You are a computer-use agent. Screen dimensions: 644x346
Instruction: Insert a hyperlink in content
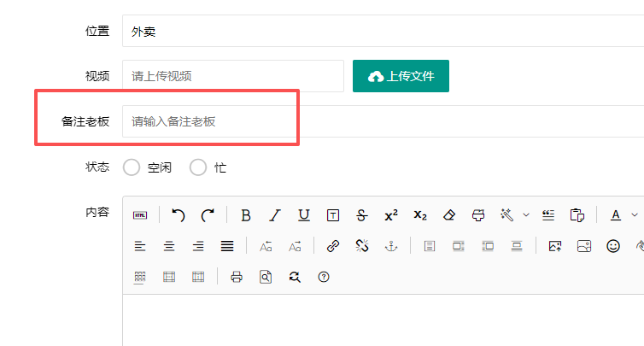click(x=333, y=246)
